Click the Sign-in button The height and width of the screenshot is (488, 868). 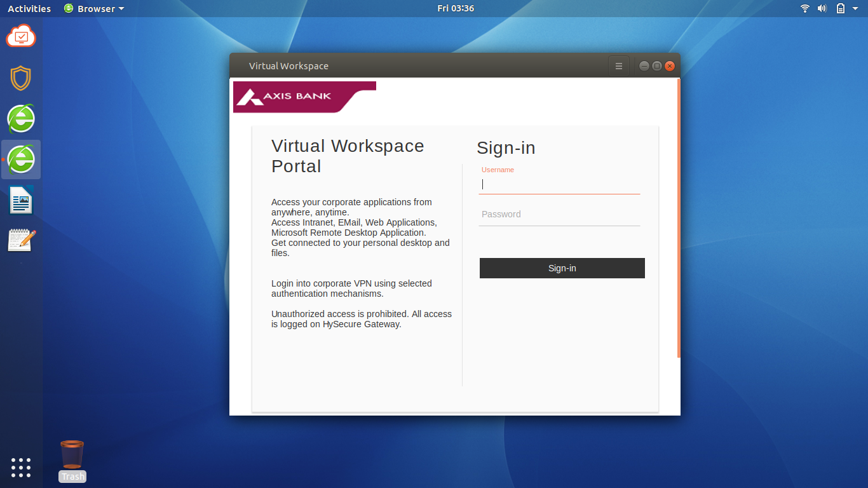562,268
